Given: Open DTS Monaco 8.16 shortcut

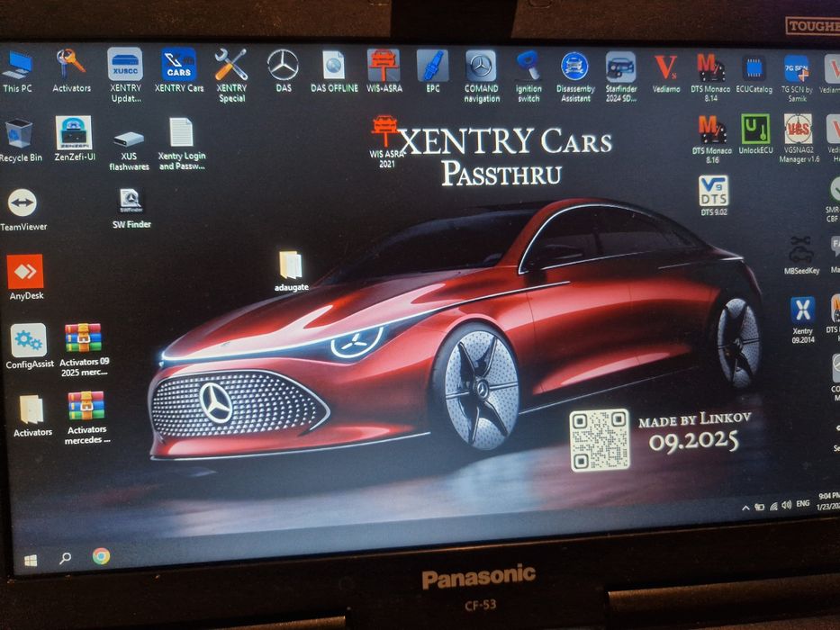Looking at the screenshot, I should pos(711,139).
